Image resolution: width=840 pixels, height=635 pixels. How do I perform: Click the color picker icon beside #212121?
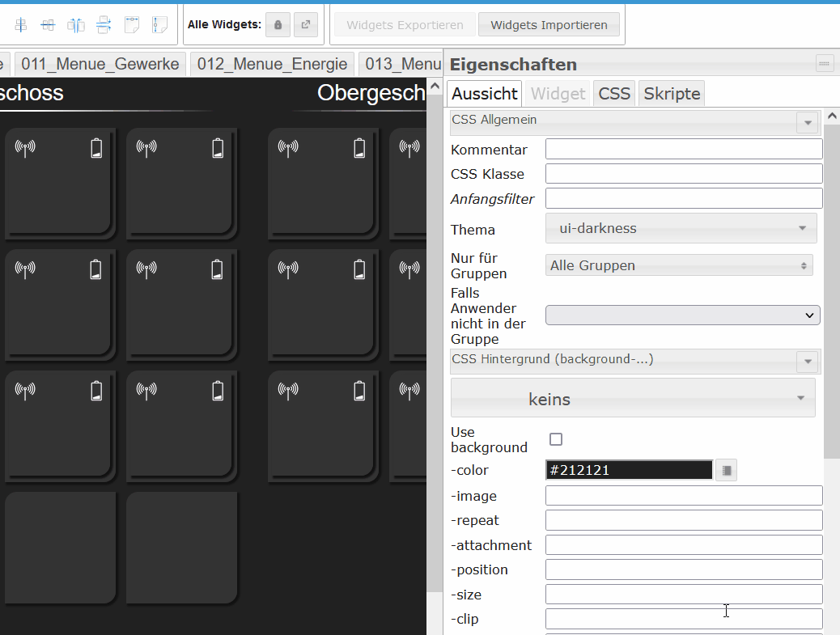pyautogui.click(x=726, y=470)
